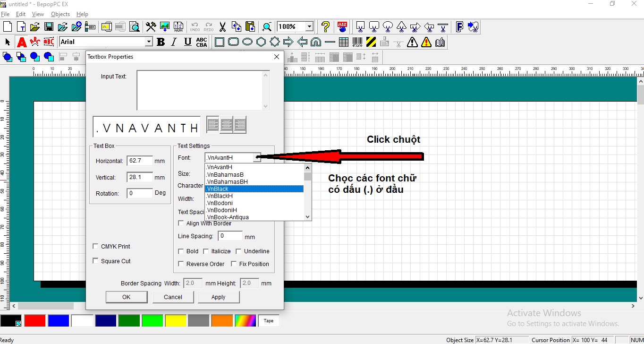
Task: Click the barcode tool icon
Action: 357,42
